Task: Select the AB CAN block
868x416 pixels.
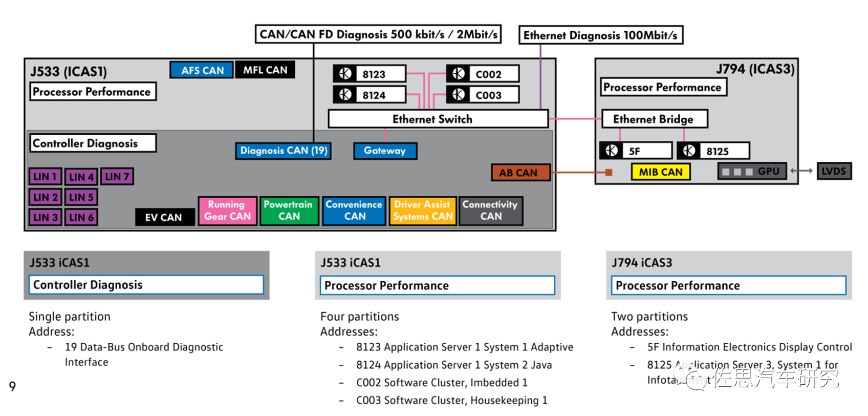Action: coord(521,173)
